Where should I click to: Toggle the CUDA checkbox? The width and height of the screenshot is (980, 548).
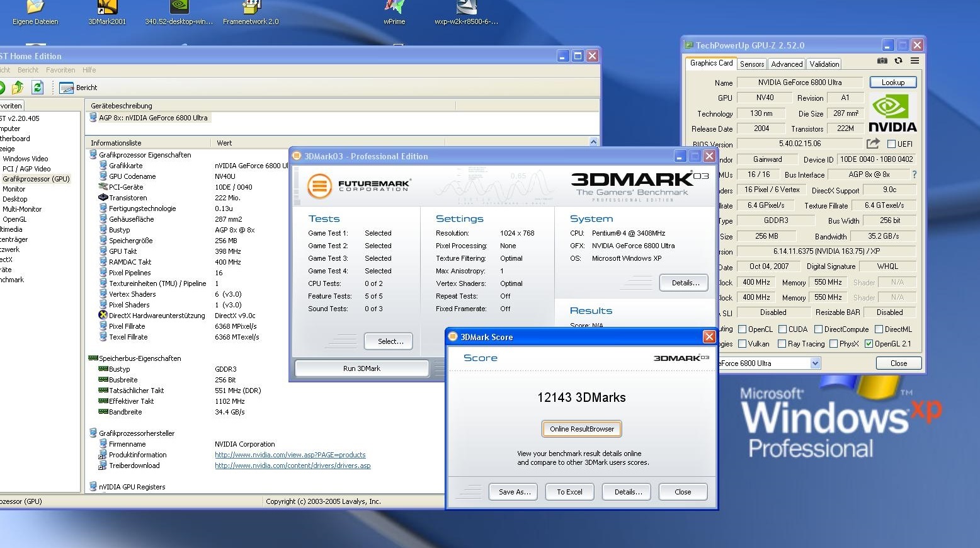[x=782, y=329]
